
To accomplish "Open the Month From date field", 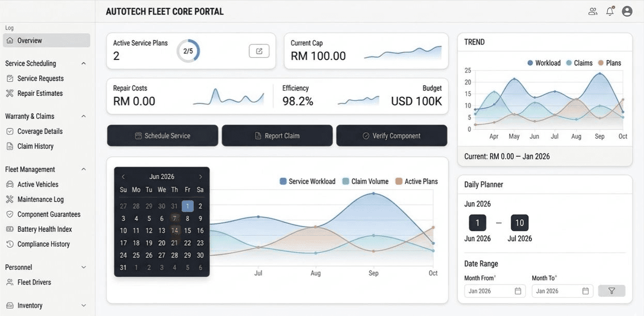I will pyautogui.click(x=495, y=291).
